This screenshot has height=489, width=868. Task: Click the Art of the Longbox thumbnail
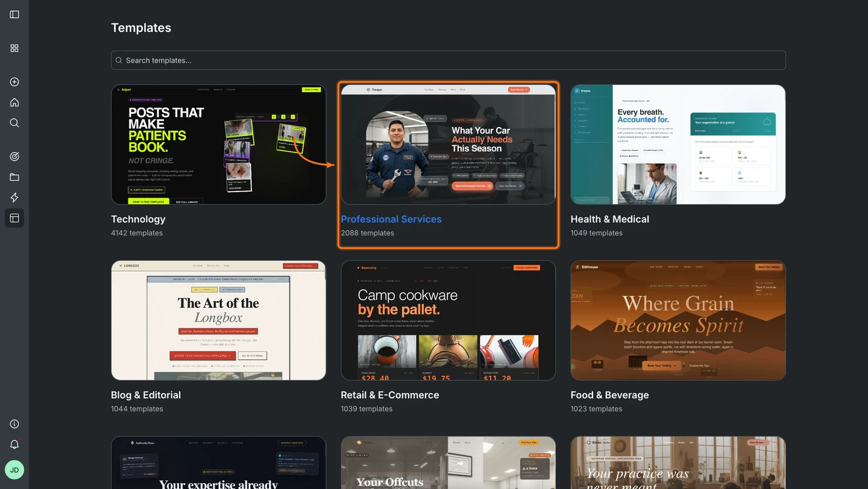[x=218, y=320]
